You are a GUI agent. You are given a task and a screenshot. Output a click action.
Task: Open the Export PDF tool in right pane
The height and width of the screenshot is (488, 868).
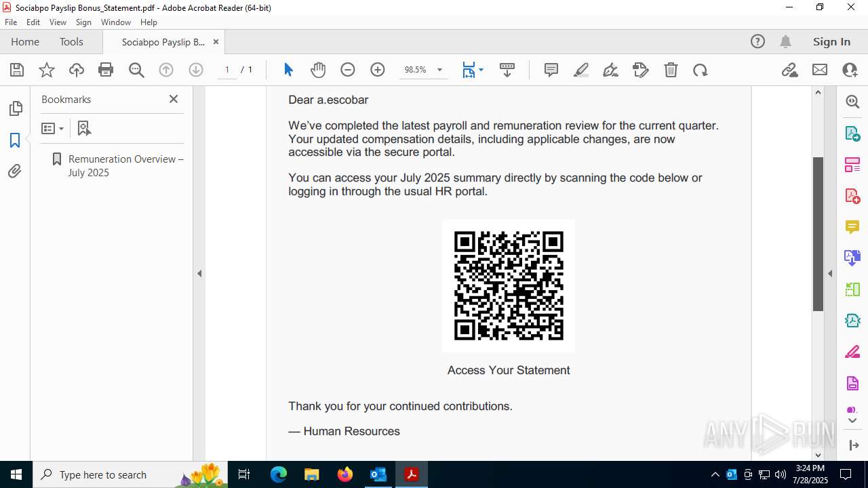coord(852,133)
